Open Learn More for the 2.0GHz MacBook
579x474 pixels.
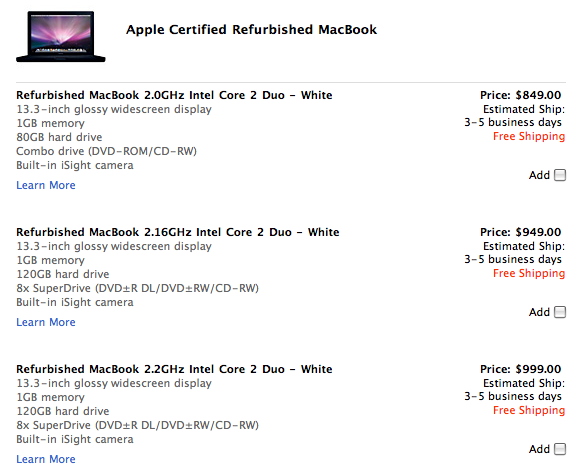[x=46, y=185]
